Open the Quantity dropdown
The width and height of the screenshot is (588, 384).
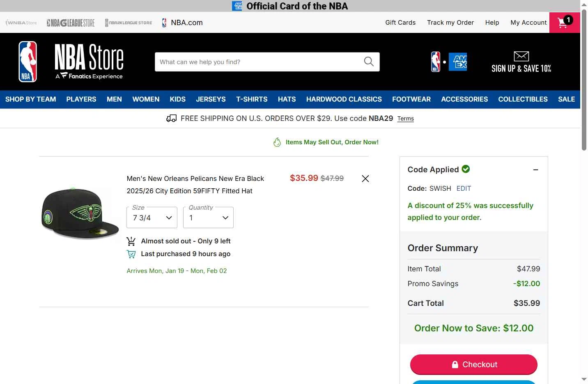click(208, 217)
